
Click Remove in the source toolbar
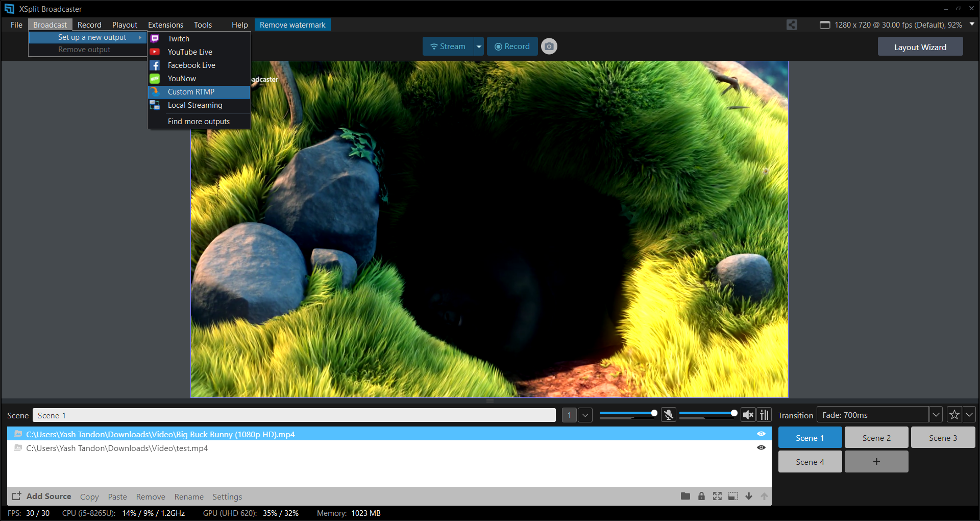click(x=151, y=496)
